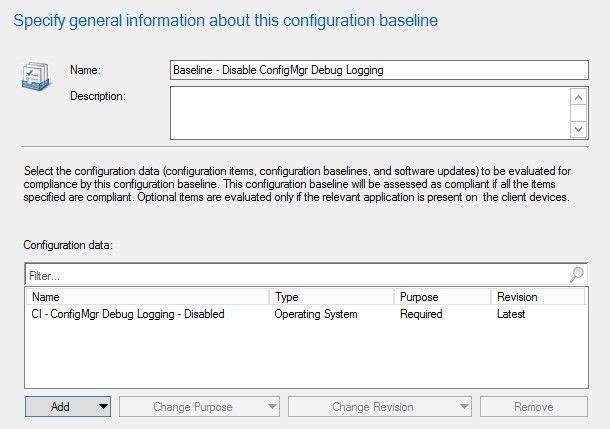Click the Operating System type cell
Image resolution: width=610 pixels, height=429 pixels.
(x=316, y=314)
